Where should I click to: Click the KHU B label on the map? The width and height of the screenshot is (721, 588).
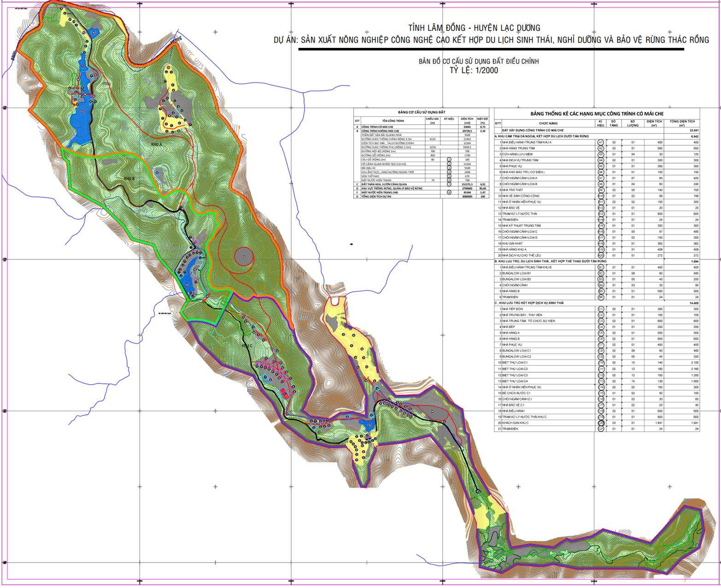click(129, 178)
